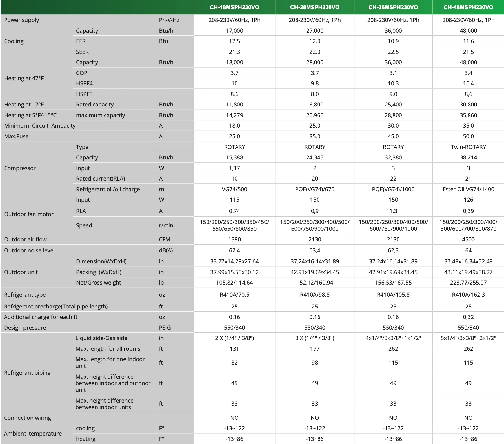The height and width of the screenshot is (444, 504).
Task: Click the Power supply row label
Action: 21,20
